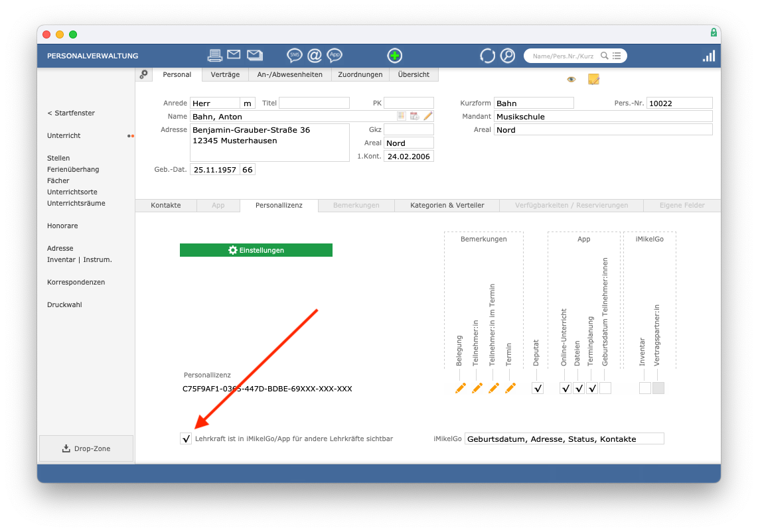Screen dimensions: 758x532
Task: Select the Kategorien & Verteiler sub-tab
Action: (447, 206)
